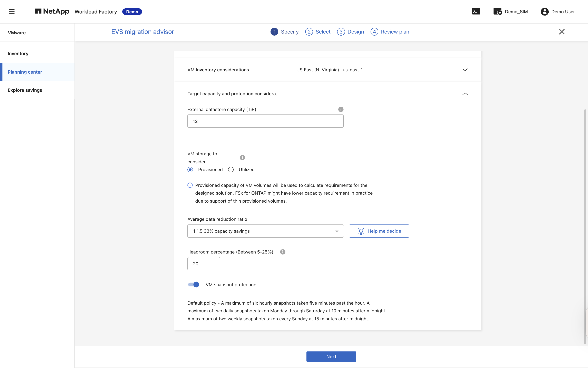Collapse Target capacity and protection section
The width and height of the screenshot is (588, 368).
click(465, 94)
